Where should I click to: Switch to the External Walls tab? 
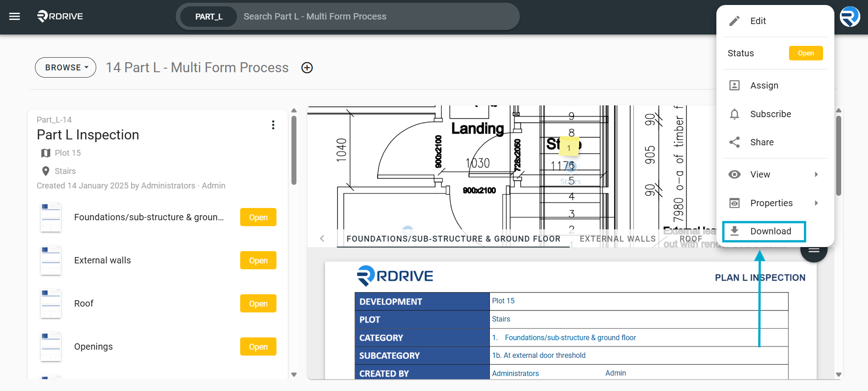coord(618,239)
